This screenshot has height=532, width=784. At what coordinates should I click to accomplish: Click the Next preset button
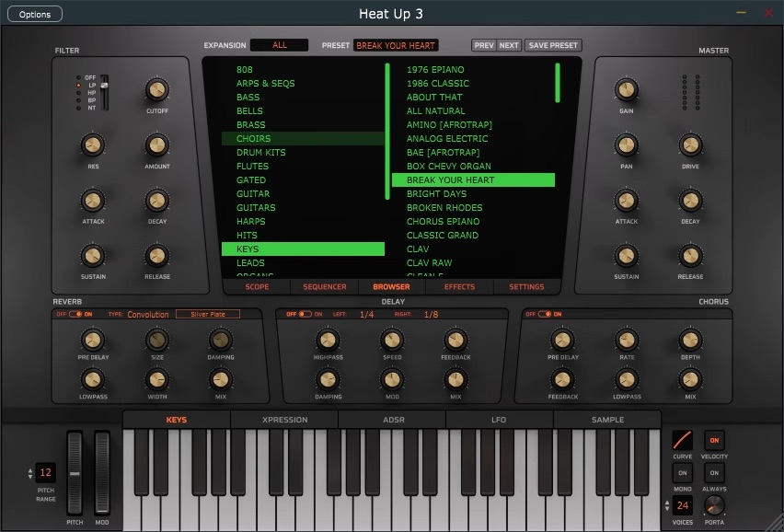[x=509, y=45]
